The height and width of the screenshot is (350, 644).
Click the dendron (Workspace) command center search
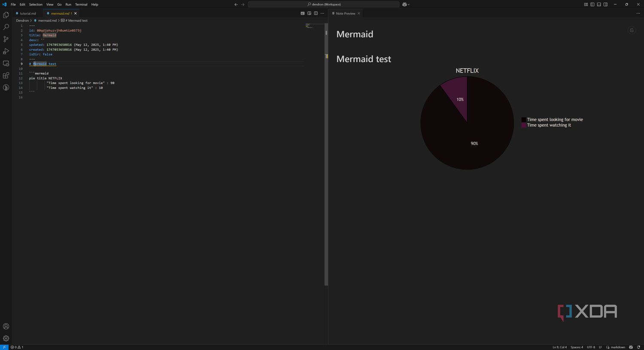pos(324,4)
